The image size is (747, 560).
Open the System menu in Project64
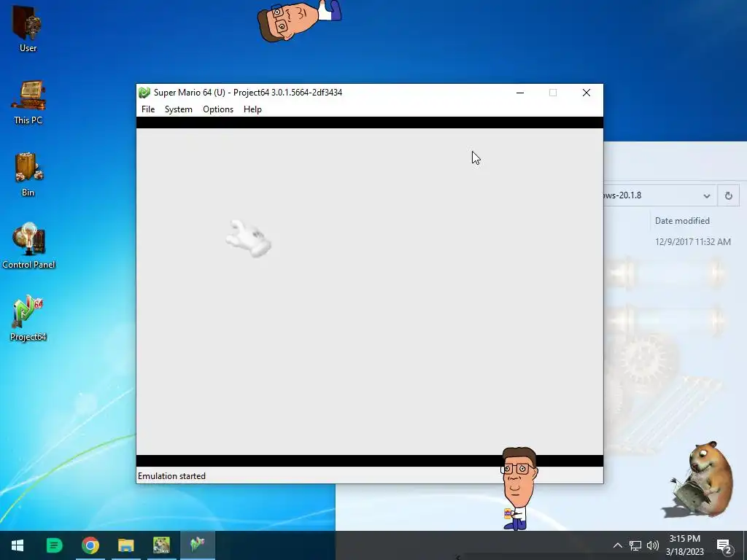[179, 109]
